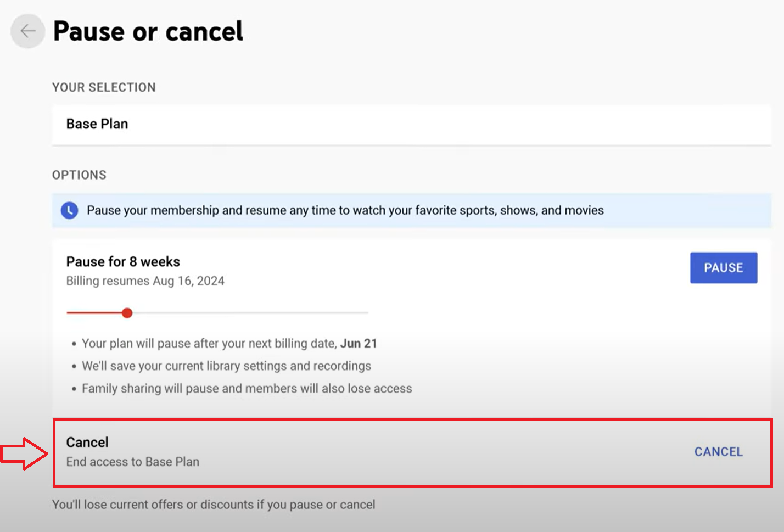Click the slider track to change pause length
The width and height of the screenshot is (784, 532).
pyautogui.click(x=247, y=312)
